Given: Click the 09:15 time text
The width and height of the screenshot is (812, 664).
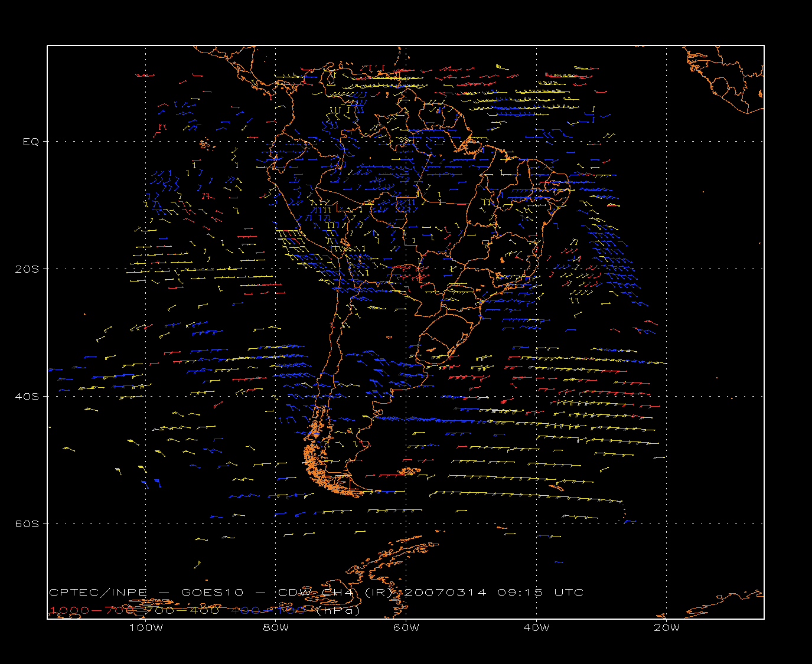Looking at the screenshot, I should click(520, 592).
